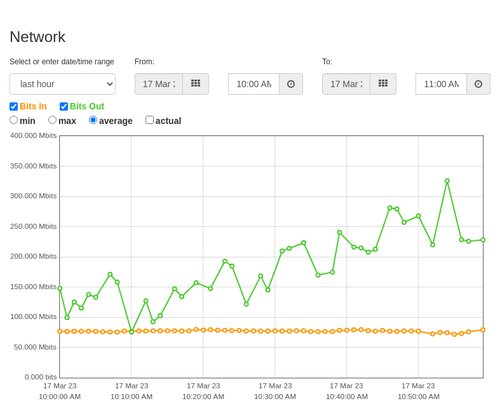Click the 150.000 Mbits axis label
Viewport: 500px width, 403px height.
click(33, 287)
